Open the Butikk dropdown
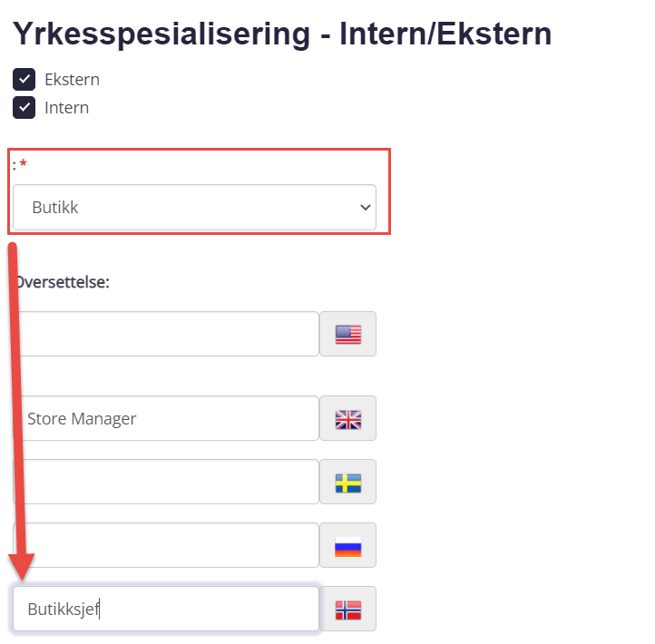Image resolution: width=655 pixels, height=644 pixels. click(195, 207)
